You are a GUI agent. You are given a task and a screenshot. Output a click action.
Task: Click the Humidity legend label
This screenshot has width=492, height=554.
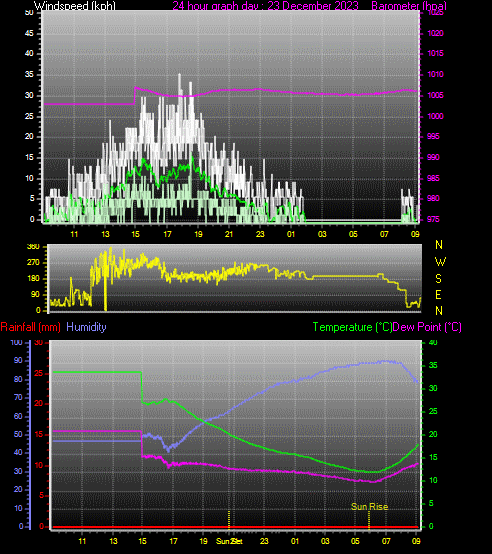click(x=86, y=327)
